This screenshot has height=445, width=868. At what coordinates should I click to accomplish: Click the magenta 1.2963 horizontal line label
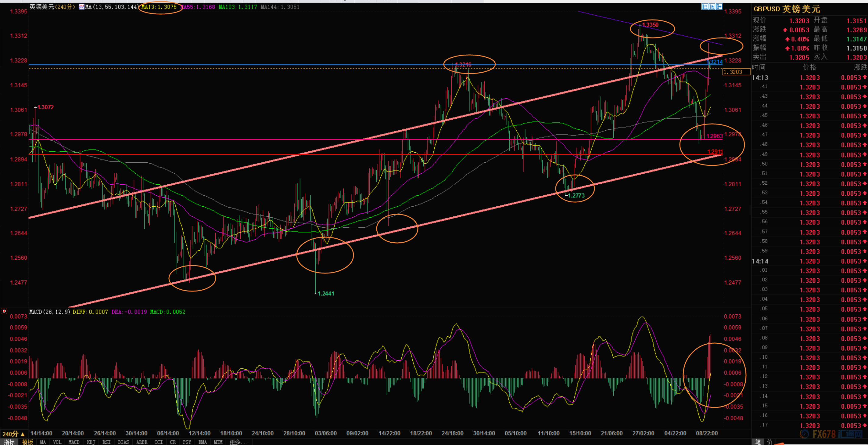(x=714, y=136)
